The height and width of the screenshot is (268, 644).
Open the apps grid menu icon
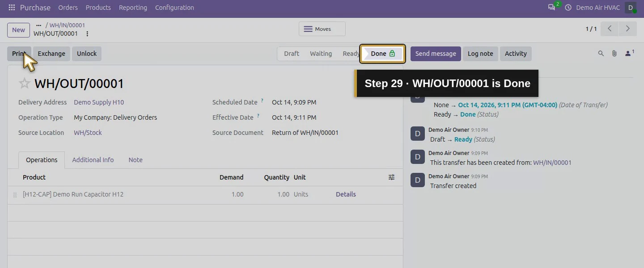12,8
